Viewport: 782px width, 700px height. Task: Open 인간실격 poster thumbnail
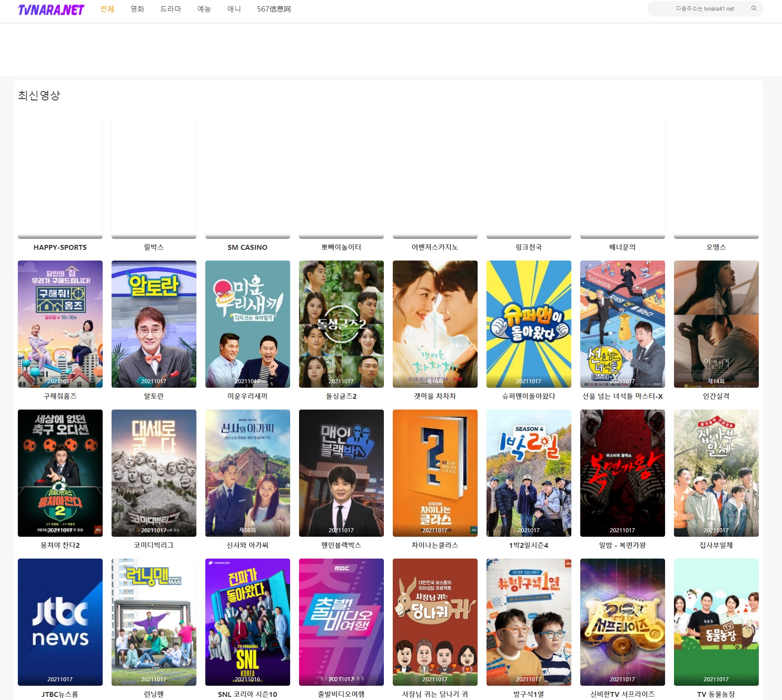coord(716,324)
